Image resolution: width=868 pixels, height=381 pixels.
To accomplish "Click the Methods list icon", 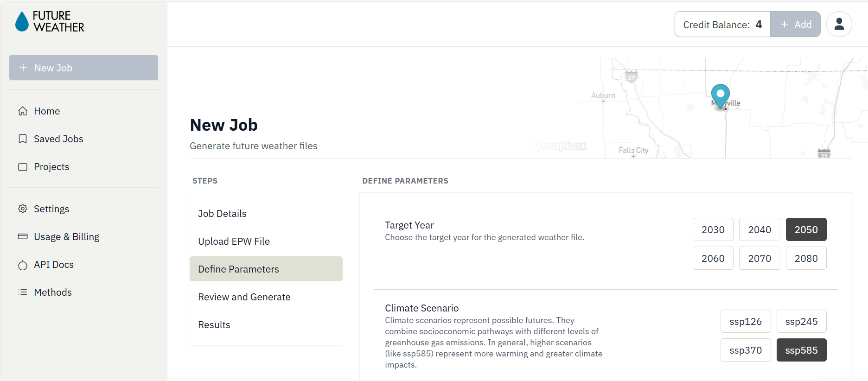I will (x=23, y=292).
